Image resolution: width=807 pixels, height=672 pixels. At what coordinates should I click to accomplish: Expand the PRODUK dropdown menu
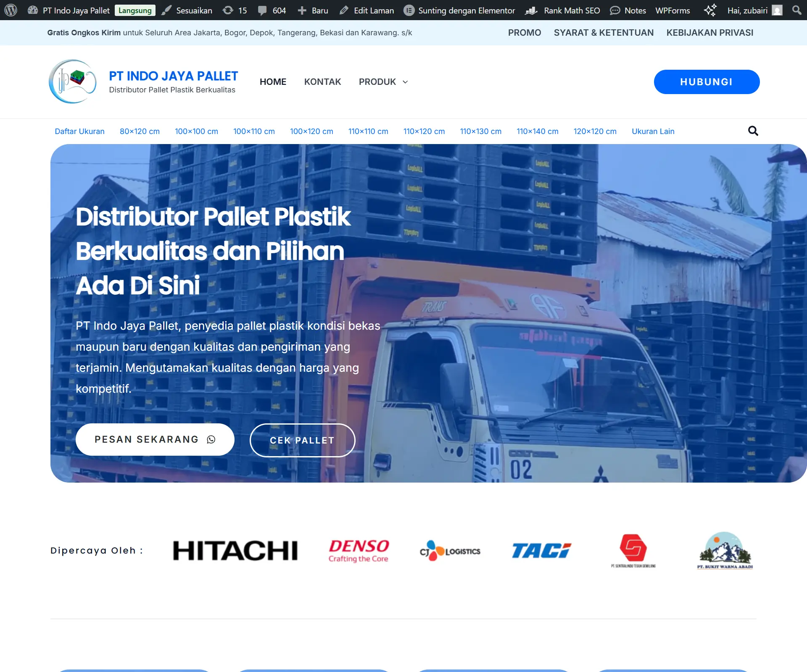(x=383, y=82)
